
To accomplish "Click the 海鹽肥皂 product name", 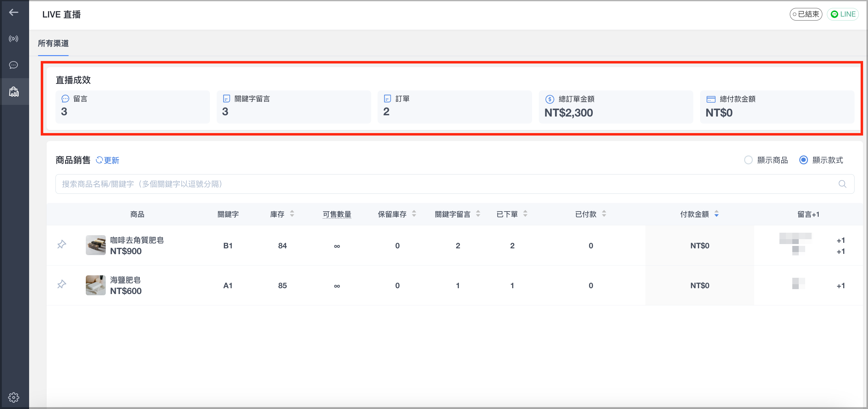I will tap(125, 280).
